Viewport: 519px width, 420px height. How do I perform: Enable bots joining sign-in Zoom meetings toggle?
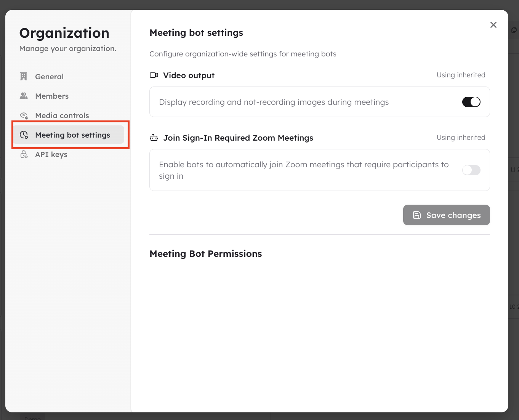click(471, 170)
